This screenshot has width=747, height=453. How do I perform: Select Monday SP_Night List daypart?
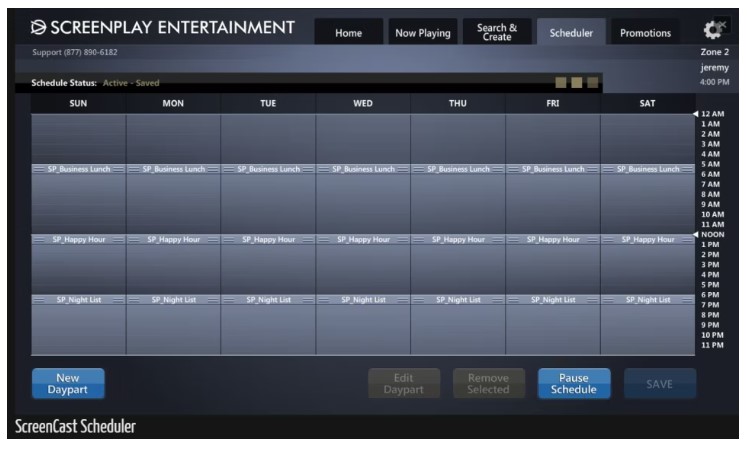[173, 300]
